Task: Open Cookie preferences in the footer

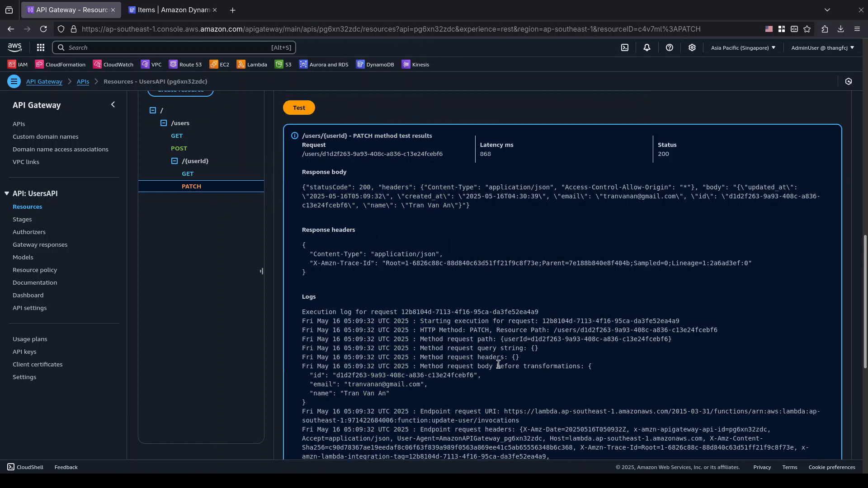Action: 832,467
